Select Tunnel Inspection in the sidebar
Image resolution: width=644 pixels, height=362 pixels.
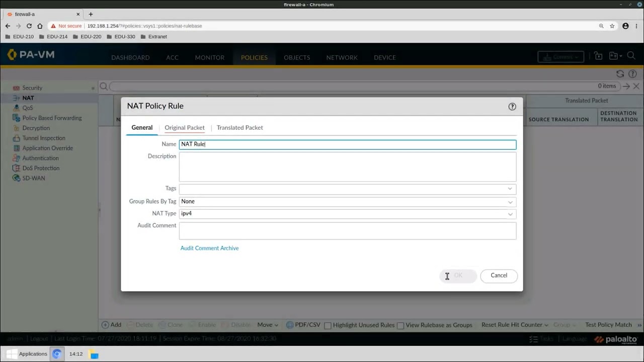44,138
